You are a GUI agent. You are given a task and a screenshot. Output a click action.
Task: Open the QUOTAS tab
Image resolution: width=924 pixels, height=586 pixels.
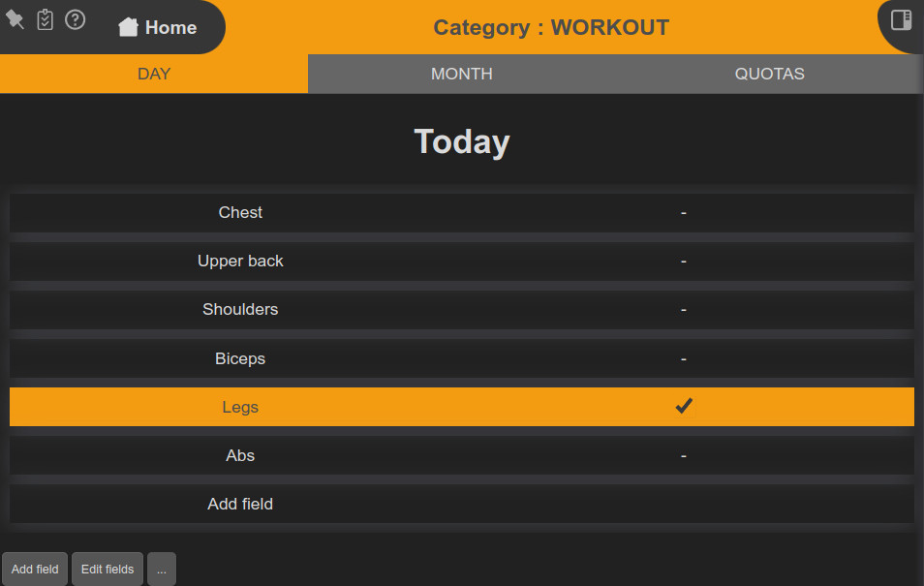769,74
